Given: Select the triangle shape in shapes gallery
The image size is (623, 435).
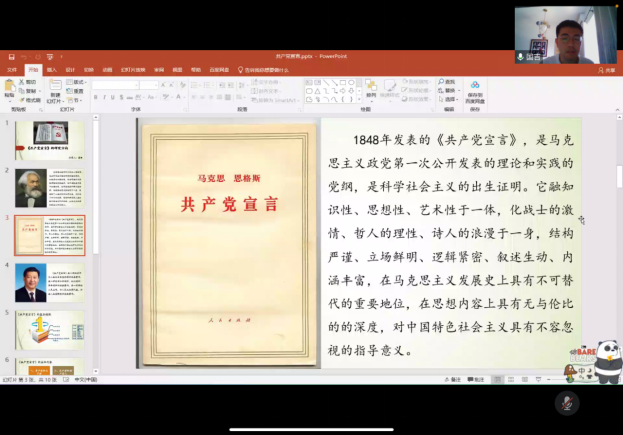Looking at the screenshot, I should (317, 91).
